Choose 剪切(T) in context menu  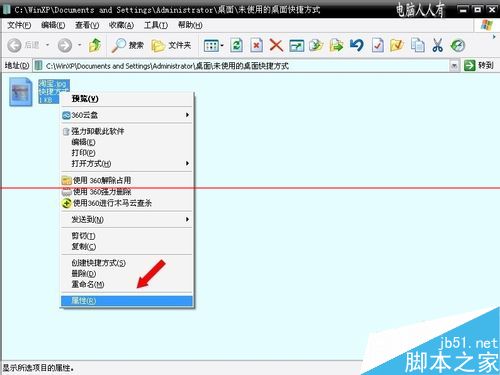click(x=127, y=236)
